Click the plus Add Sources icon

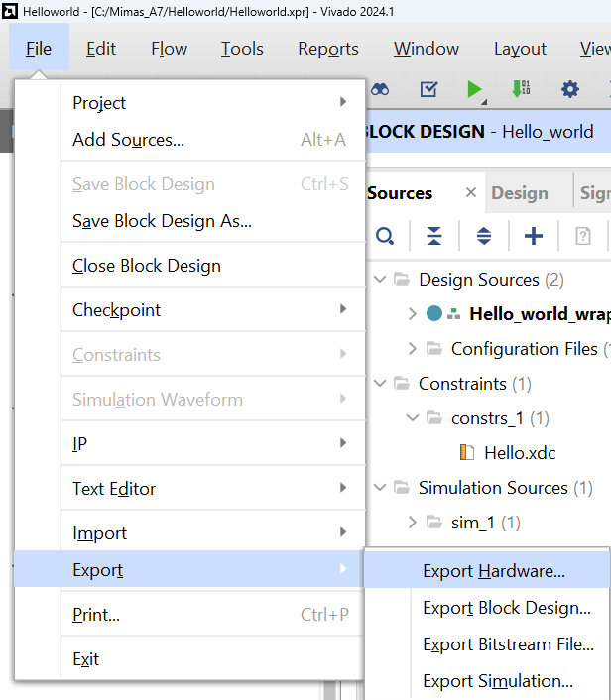coord(534,236)
